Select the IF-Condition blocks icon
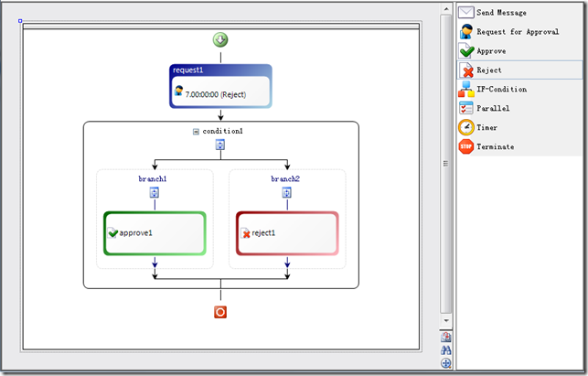588x376 pixels. 466,89
